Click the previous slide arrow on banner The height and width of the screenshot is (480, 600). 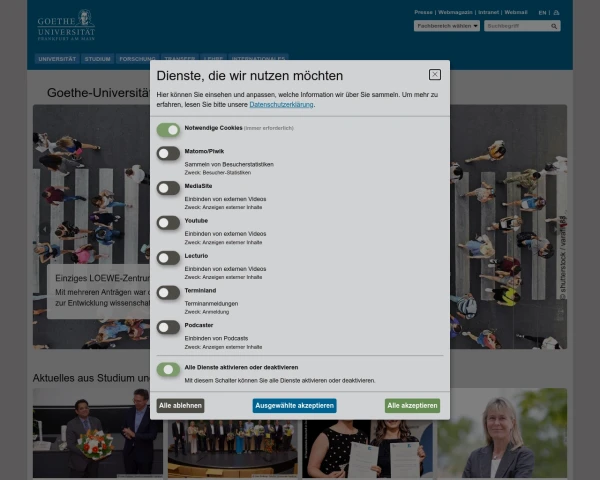point(44,229)
